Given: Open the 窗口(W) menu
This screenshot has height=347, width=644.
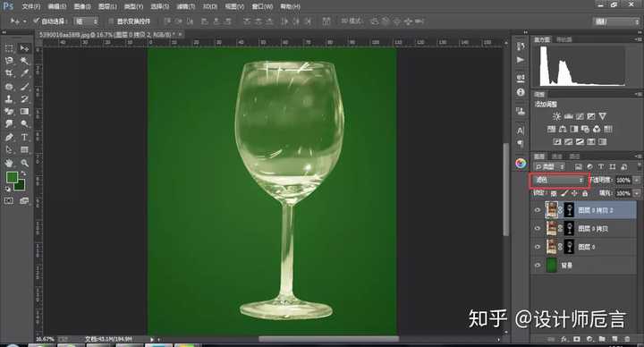Looking at the screenshot, I should [262, 6].
